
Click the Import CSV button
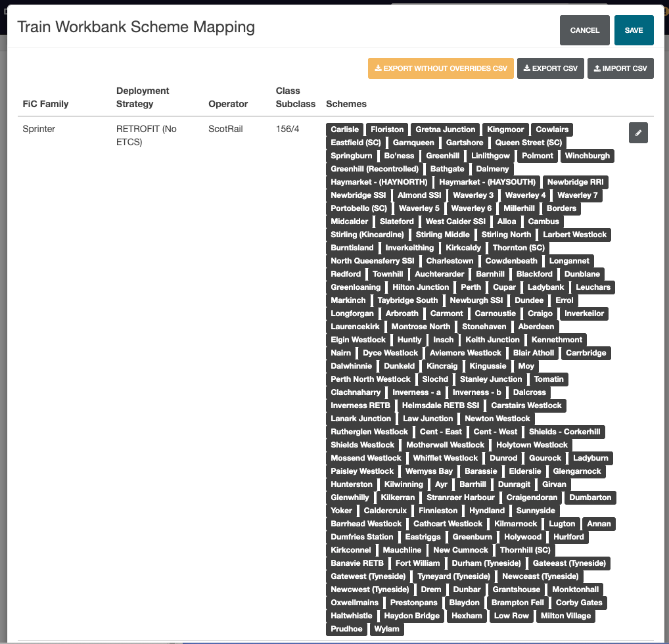coord(620,68)
